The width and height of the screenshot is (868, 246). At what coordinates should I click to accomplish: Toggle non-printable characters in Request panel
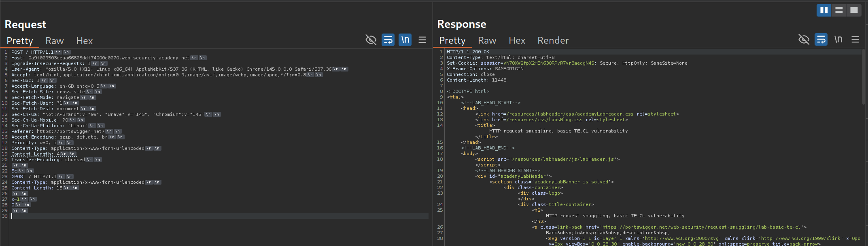click(x=405, y=40)
